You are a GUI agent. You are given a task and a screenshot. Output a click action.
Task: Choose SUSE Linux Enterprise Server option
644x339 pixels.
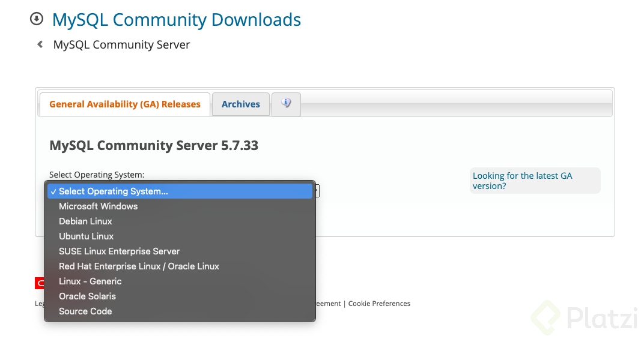coord(180,251)
